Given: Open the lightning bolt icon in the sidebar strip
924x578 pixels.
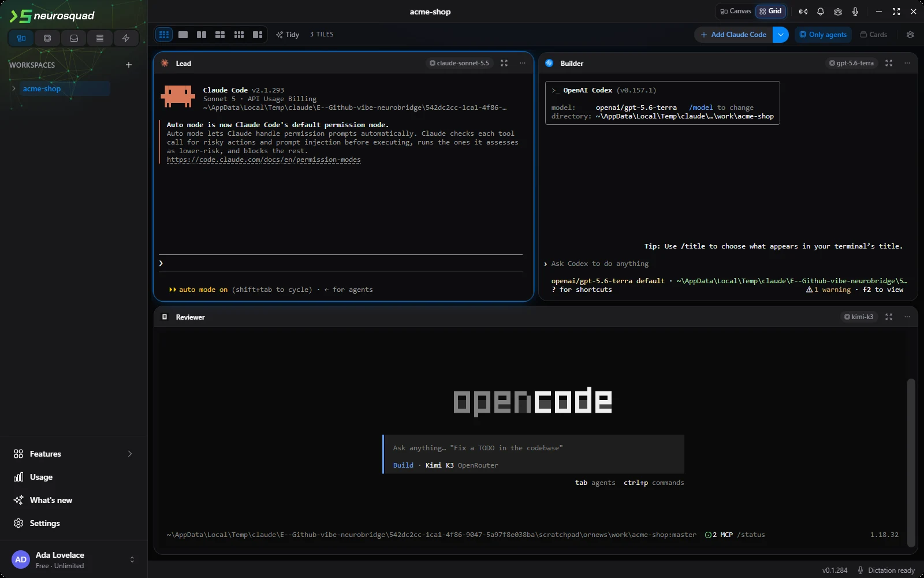Looking at the screenshot, I should point(126,38).
